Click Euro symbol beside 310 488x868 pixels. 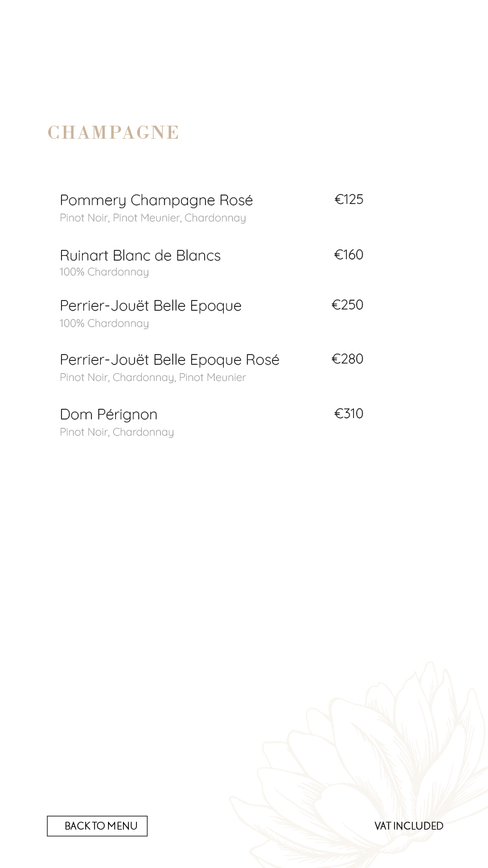339,413
